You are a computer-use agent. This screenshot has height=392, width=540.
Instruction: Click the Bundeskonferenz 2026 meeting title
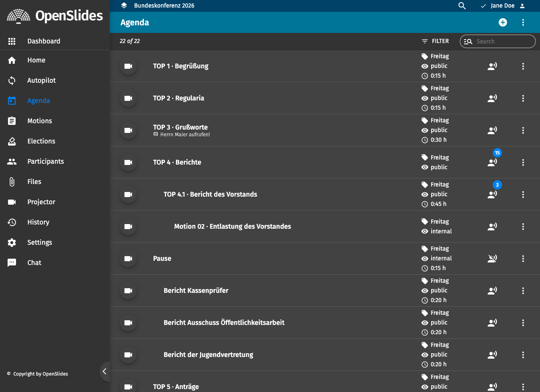tap(164, 6)
